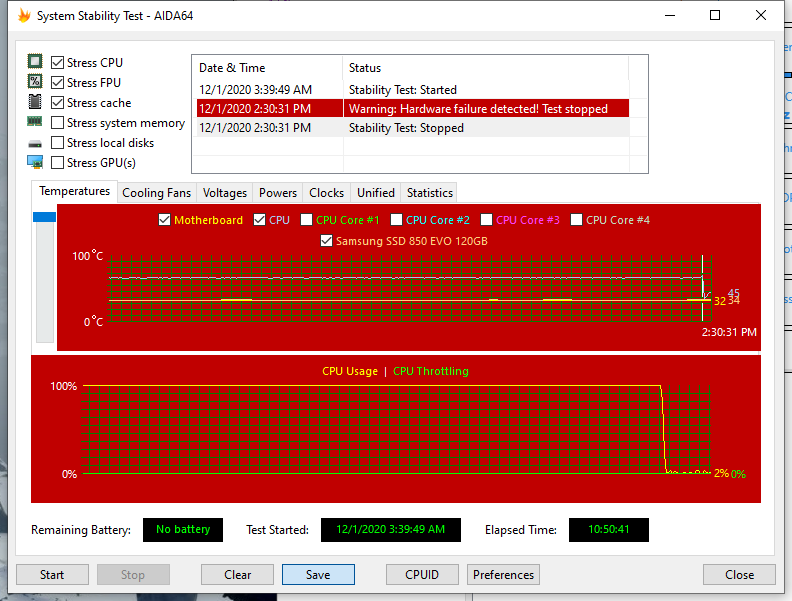
Task: Uncheck the Stress FPU checkbox
Action: [x=58, y=82]
